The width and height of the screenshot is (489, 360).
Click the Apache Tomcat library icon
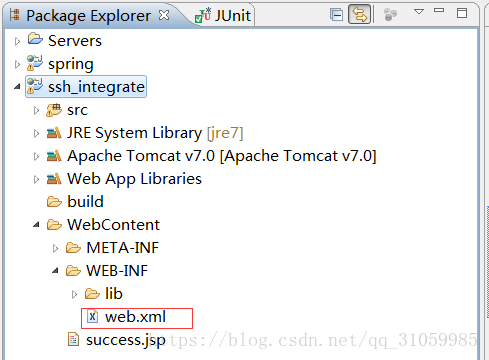click(54, 156)
